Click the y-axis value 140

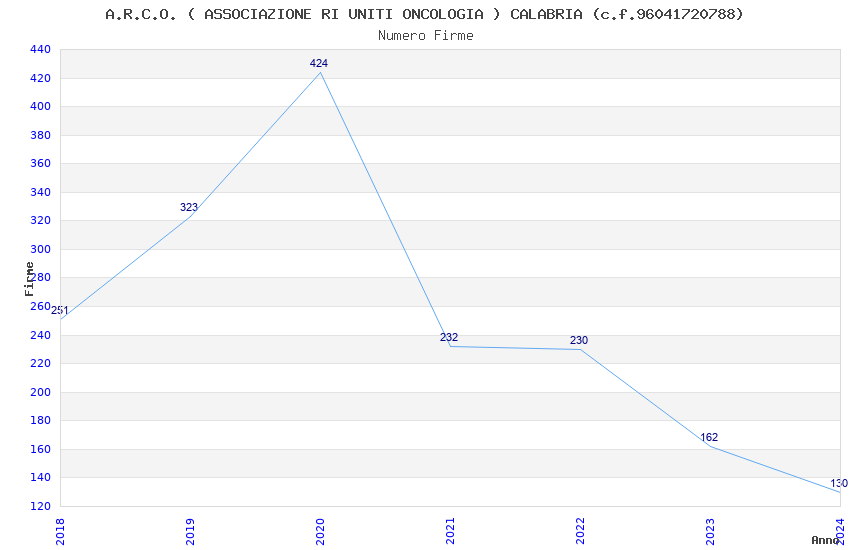(x=40, y=477)
